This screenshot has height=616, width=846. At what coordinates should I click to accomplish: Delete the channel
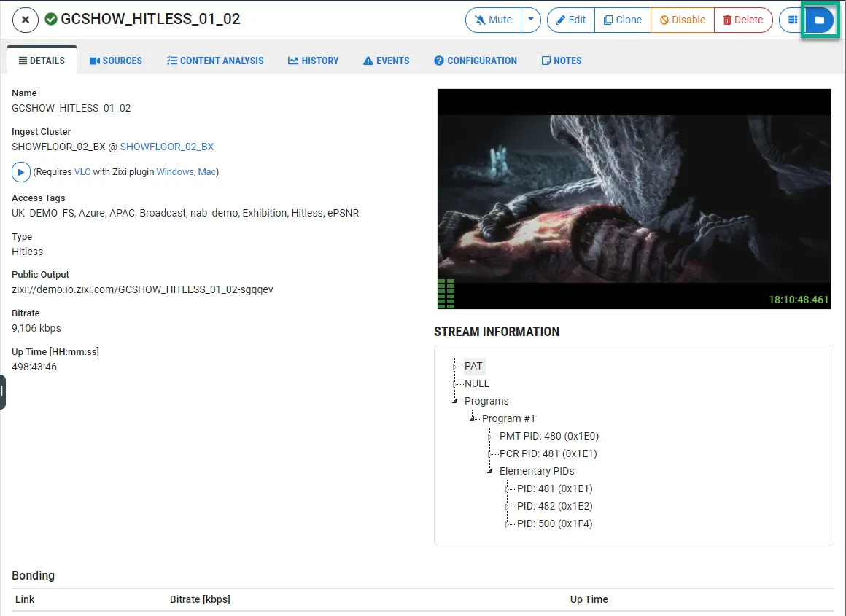point(743,20)
